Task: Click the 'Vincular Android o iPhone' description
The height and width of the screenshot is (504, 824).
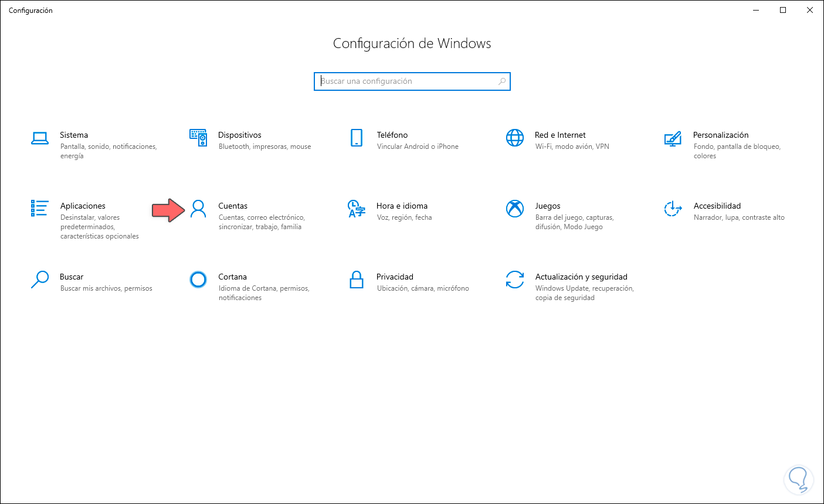Action: (418, 147)
